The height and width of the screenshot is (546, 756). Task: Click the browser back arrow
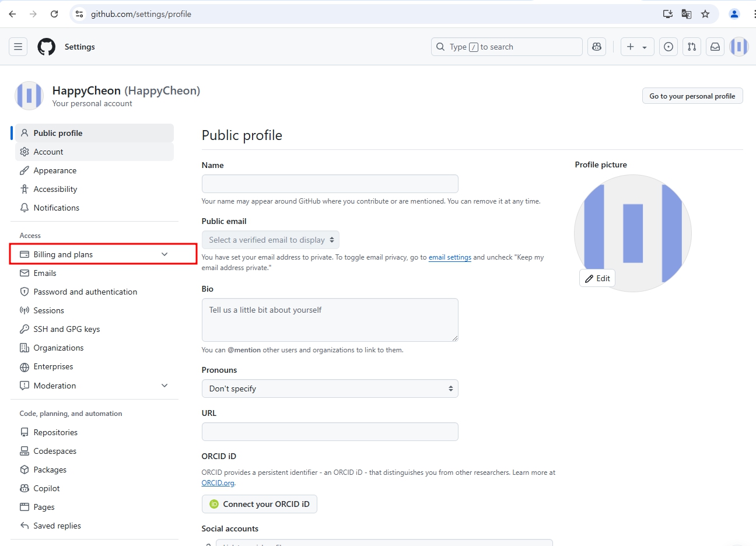(12, 14)
